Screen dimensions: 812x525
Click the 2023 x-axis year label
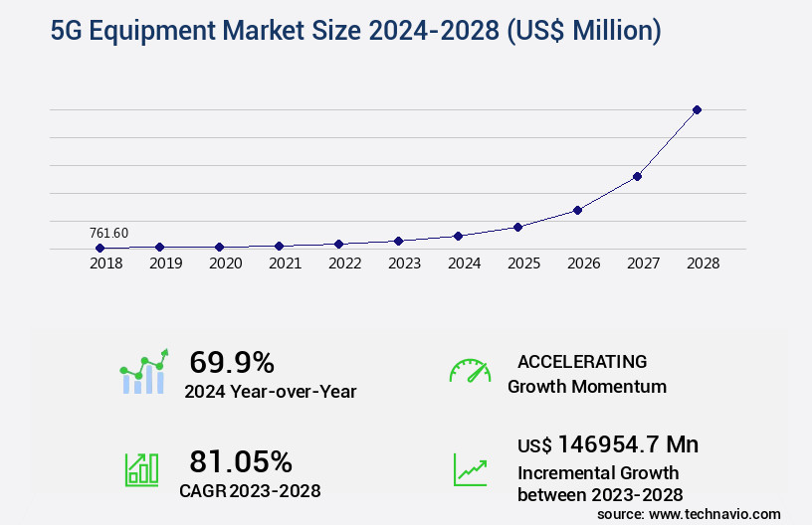[404, 264]
